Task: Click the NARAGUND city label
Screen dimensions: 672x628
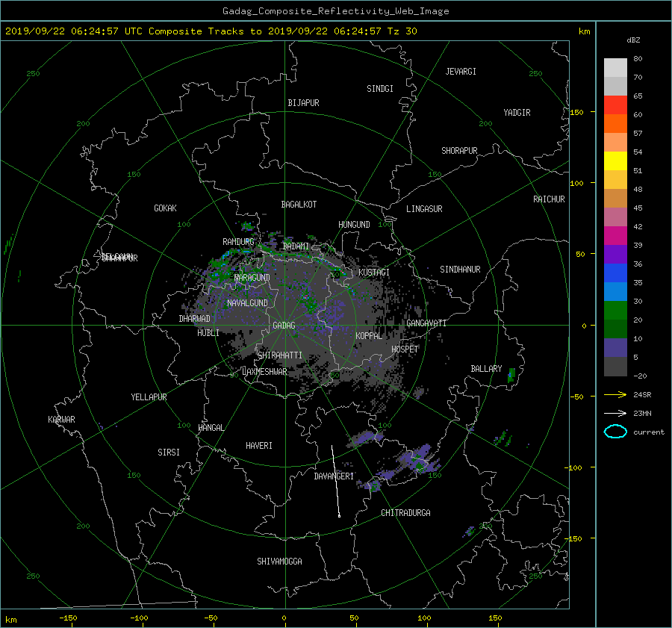Action: (252, 277)
